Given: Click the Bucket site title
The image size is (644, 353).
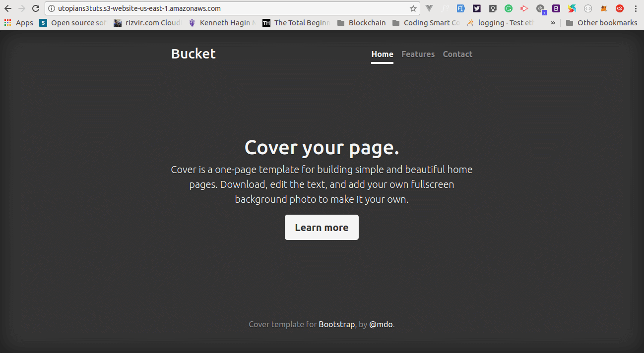Looking at the screenshot, I should (x=193, y=54).
